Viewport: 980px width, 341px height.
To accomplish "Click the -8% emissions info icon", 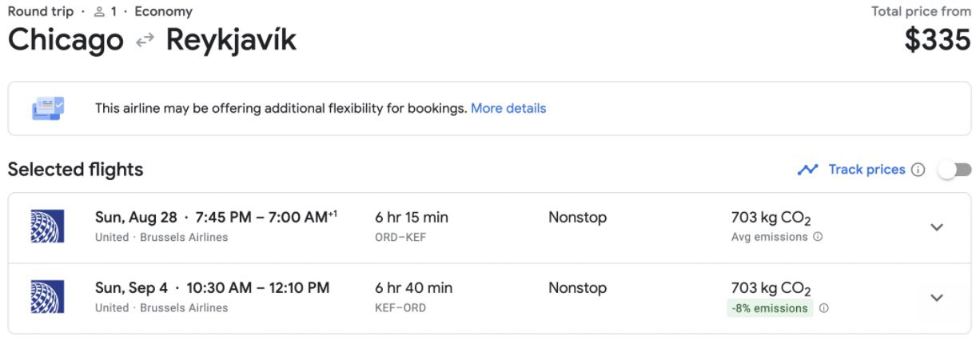I will click(x=824, y=308).
